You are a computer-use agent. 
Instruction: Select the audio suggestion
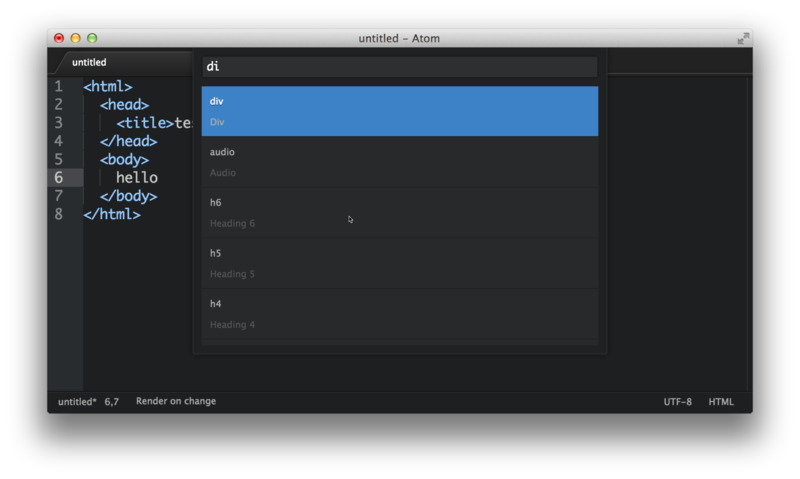click(x=399, y=162)
